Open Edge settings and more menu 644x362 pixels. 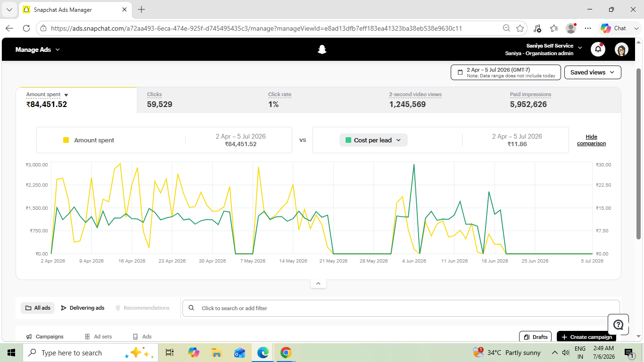pos(588,28)
